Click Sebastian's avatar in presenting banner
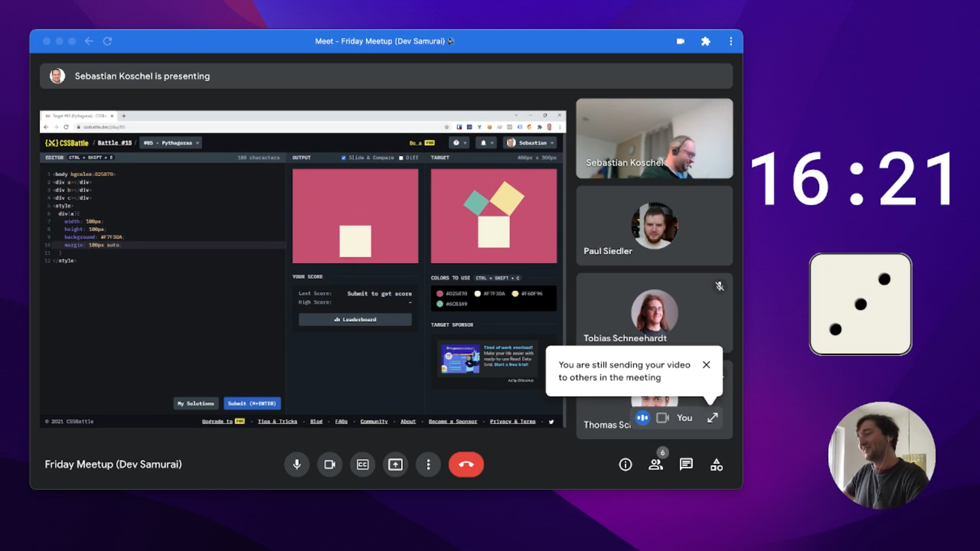This screenshot has width=980, height=551. [x=57, y=76]
